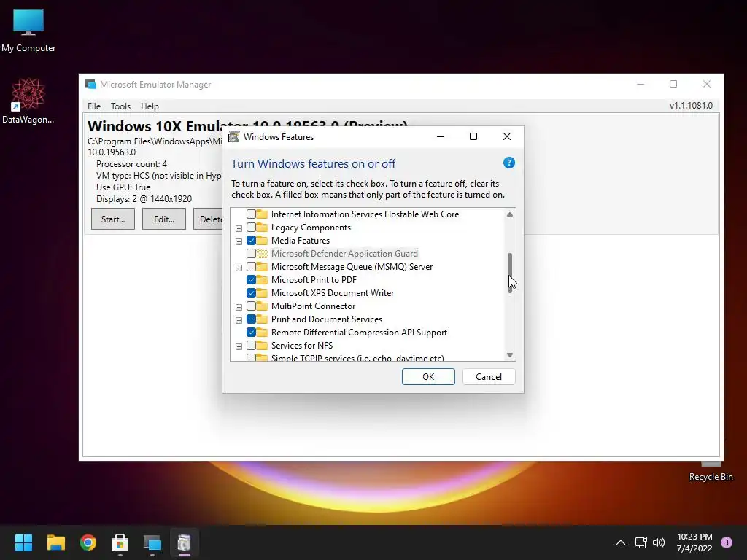Click the Microsoft Emulator Manager title icon
Viewport: 747px width, 560px height.
(90, 85)
